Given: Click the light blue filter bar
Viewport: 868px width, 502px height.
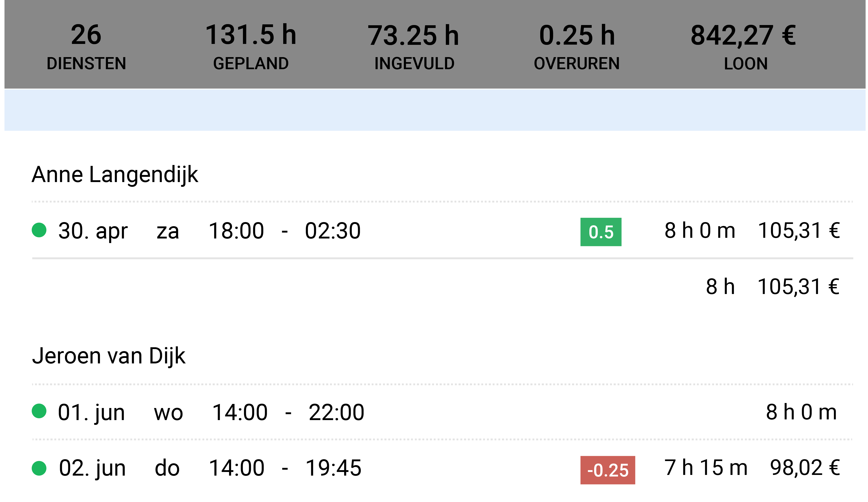Looking at the screenshot, I should (435, 110).
